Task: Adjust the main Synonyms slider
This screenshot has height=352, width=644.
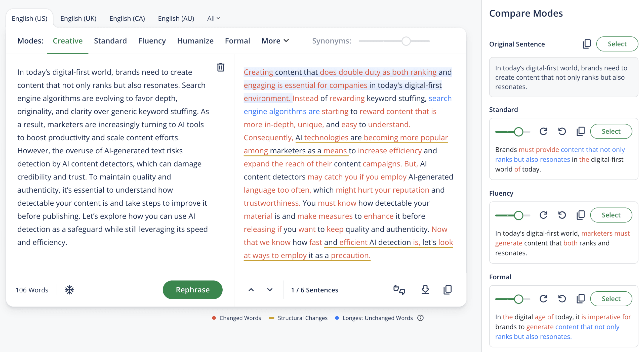Action: point(406,41)
